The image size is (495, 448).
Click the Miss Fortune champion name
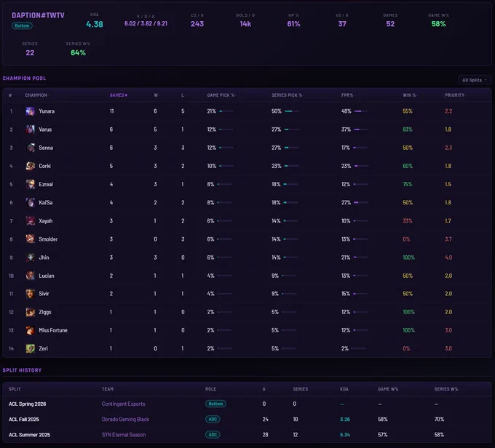(53, 330)
